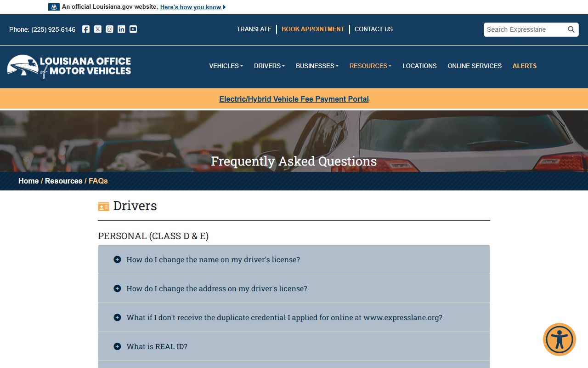View Alerts page

pos(525,66)
